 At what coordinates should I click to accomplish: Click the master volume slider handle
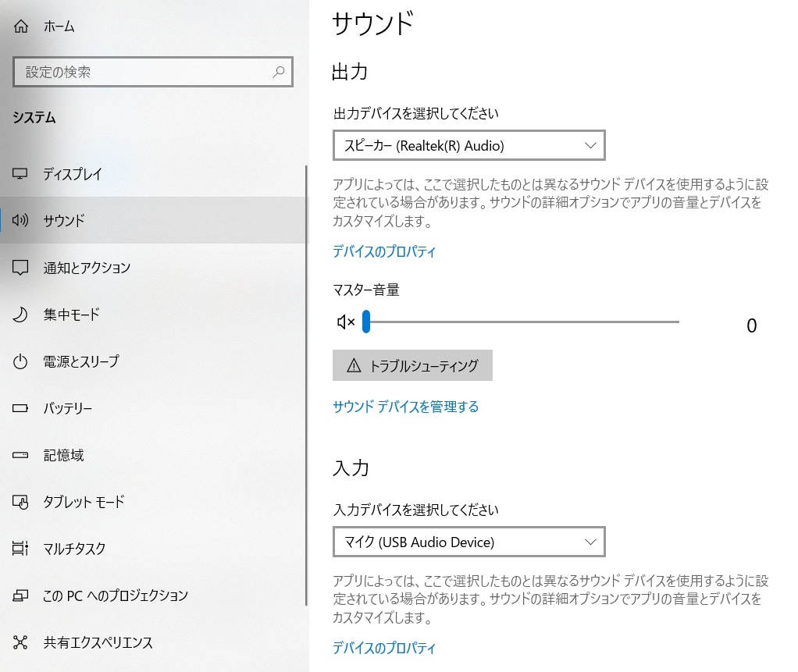[366, 322]
